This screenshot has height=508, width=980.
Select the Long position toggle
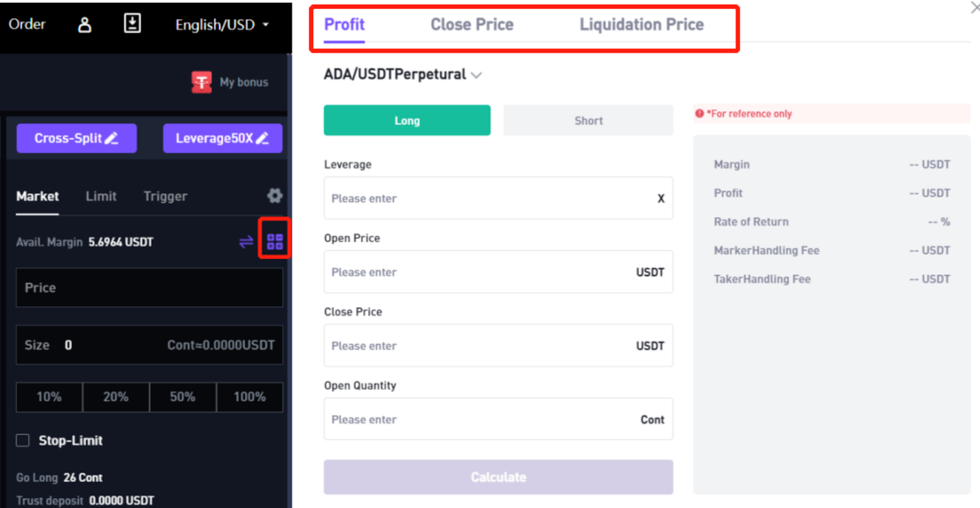click(x=407, y=121)
